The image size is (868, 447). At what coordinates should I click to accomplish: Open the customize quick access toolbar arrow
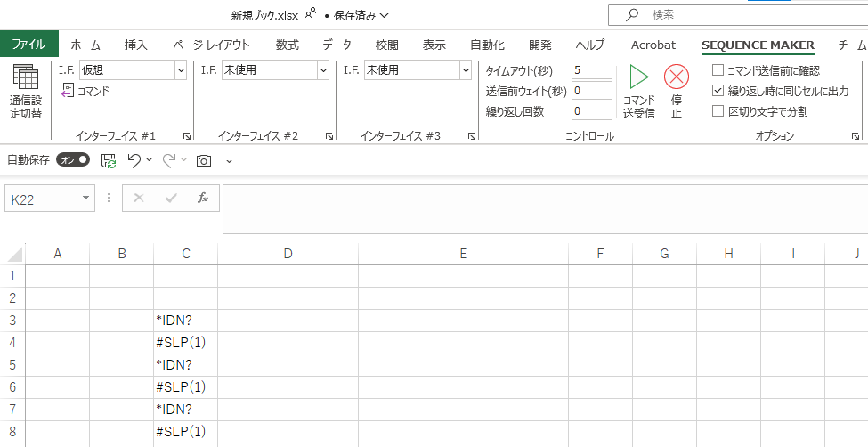click(229, 160)
